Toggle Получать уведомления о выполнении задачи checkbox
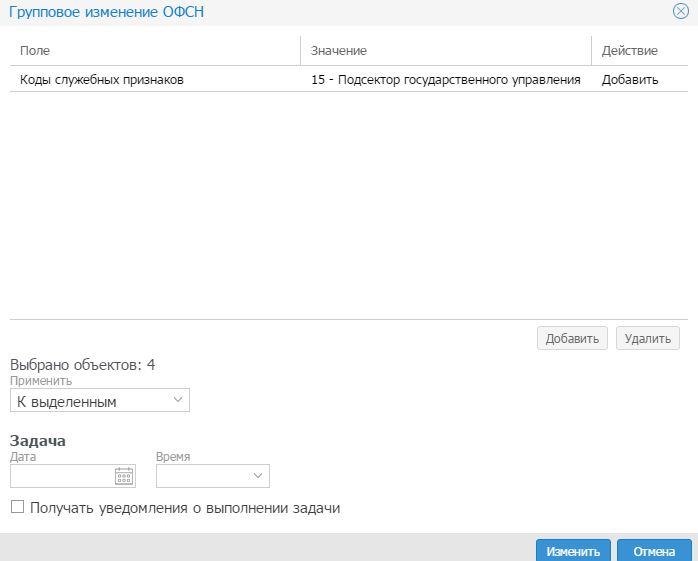The width and height of the screenshot is (698, 561). click(17, 507)
